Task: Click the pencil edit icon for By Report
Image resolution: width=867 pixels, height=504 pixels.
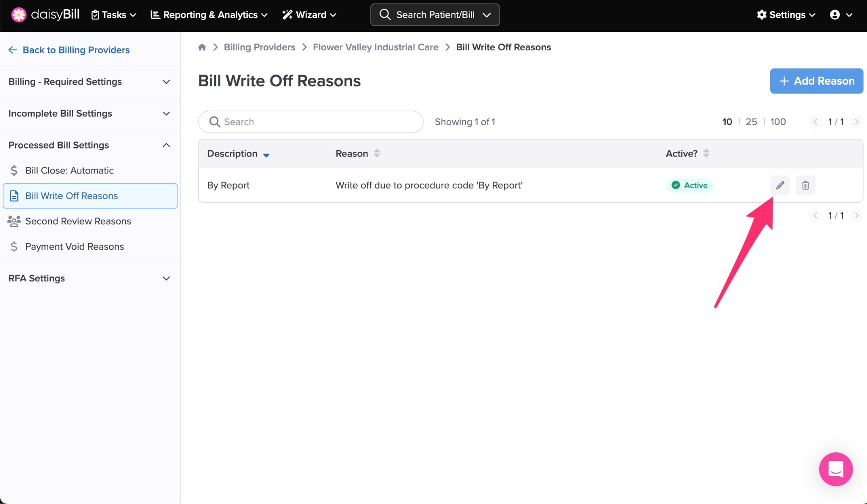Action: tap(780, 185)
